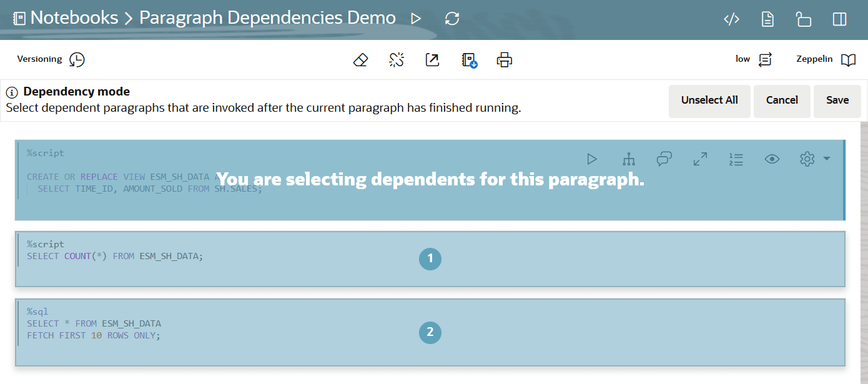Toggle the side panel layout icon
The height and width of the screenshot is (384, 868).
pyautogui.click(x=840, y=19)
